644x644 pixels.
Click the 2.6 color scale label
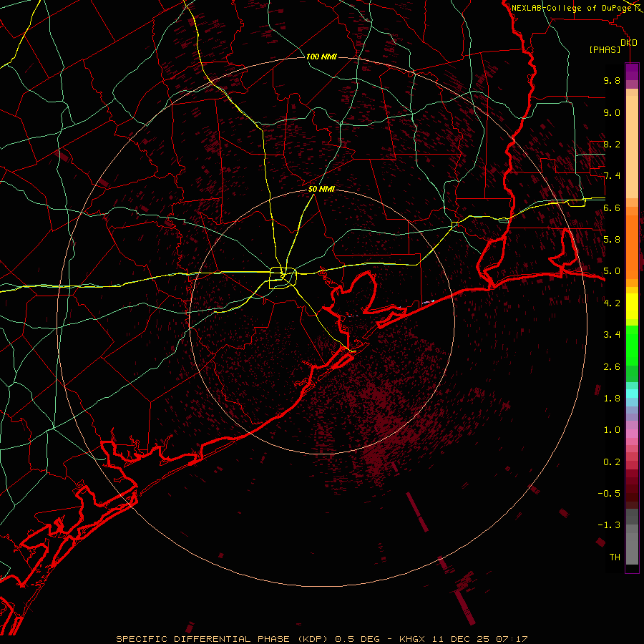click(612, 367)
